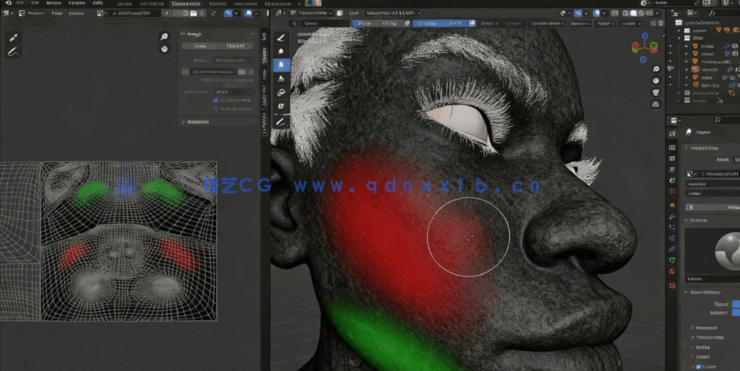The image size is (740, 371).
Task: Toggle the checkbox in last properties subpanel
Action: (x=699, y=366)
